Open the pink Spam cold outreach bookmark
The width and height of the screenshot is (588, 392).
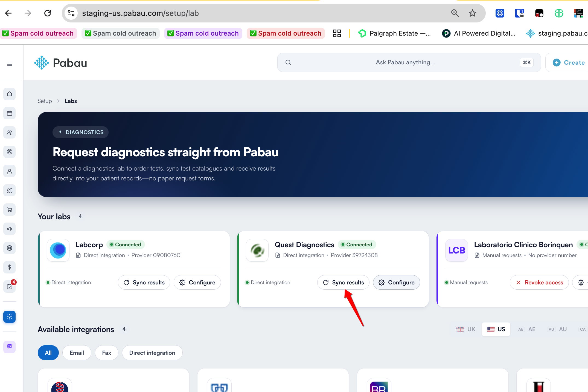[38, 33]
